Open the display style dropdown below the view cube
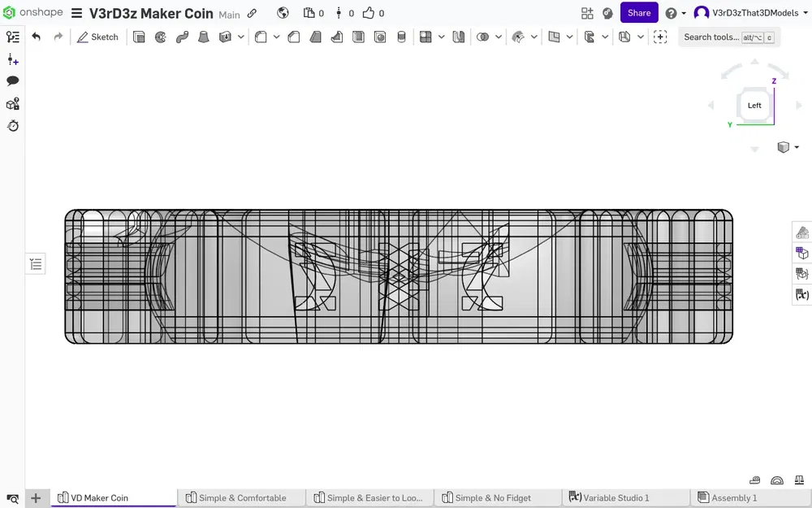812x508 pixels. 788,147
